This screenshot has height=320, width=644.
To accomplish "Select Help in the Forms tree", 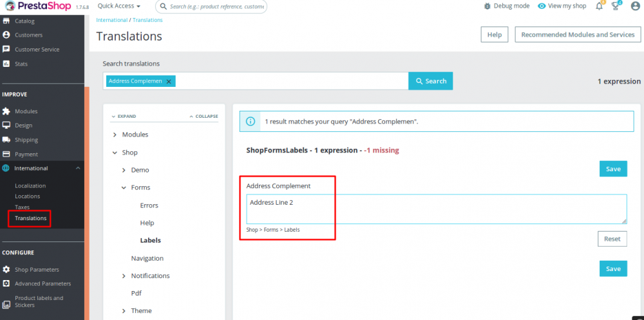I will [x=147, y=223].
